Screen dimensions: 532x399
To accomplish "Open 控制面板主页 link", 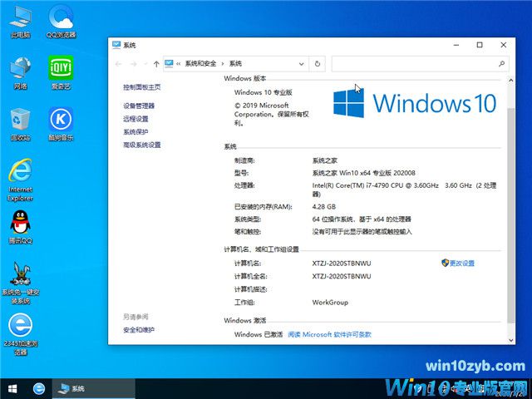I will (x=142, y=87).
